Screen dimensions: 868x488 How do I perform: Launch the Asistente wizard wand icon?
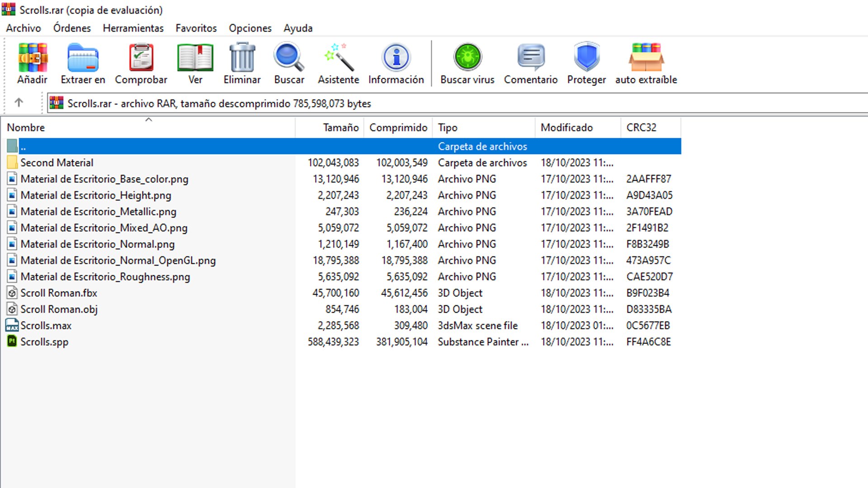(338, 58)
